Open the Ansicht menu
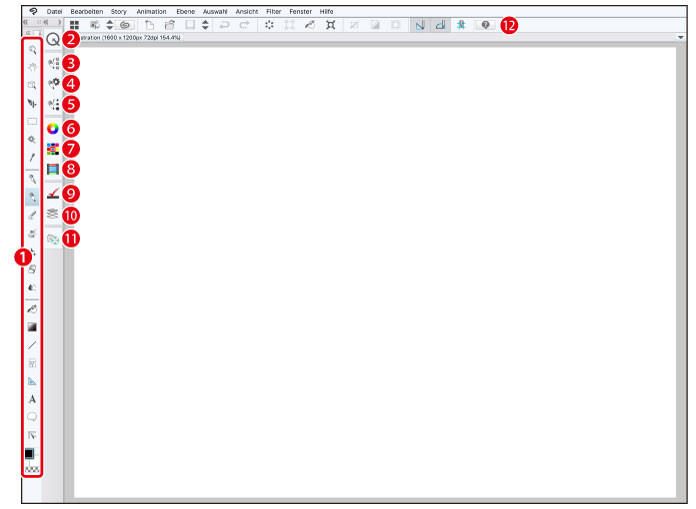696x509 pixels. tap(247, 12)
